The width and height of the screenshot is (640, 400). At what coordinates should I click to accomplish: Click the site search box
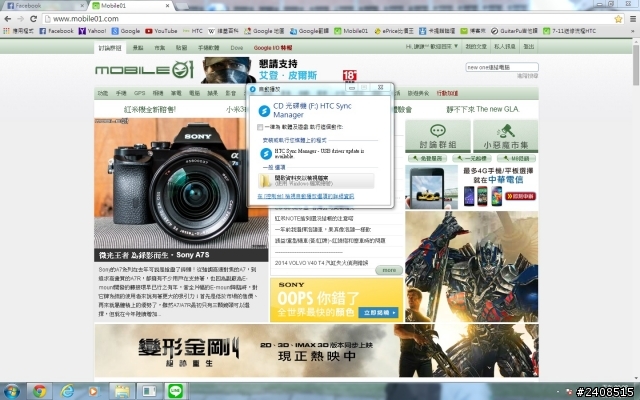coord(502,67)
